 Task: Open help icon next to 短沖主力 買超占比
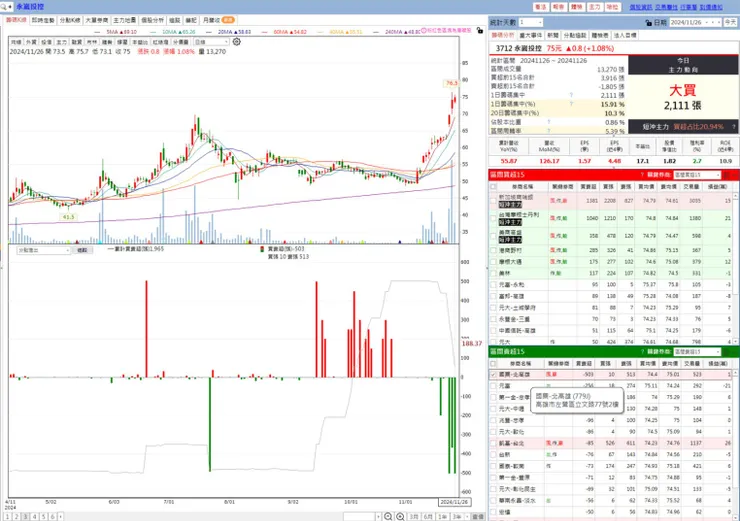click(x=733, y=126)
